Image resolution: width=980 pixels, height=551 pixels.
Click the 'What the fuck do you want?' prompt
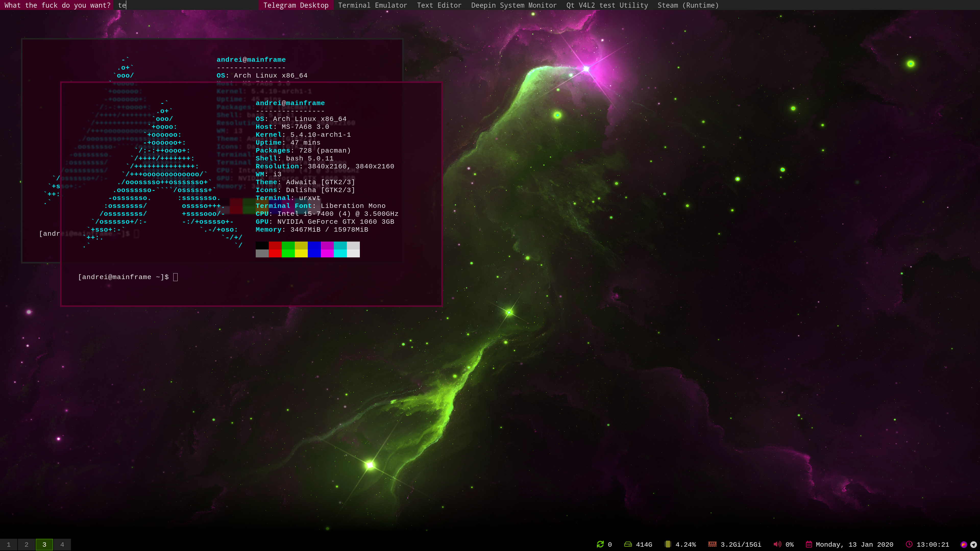(57, 5)
